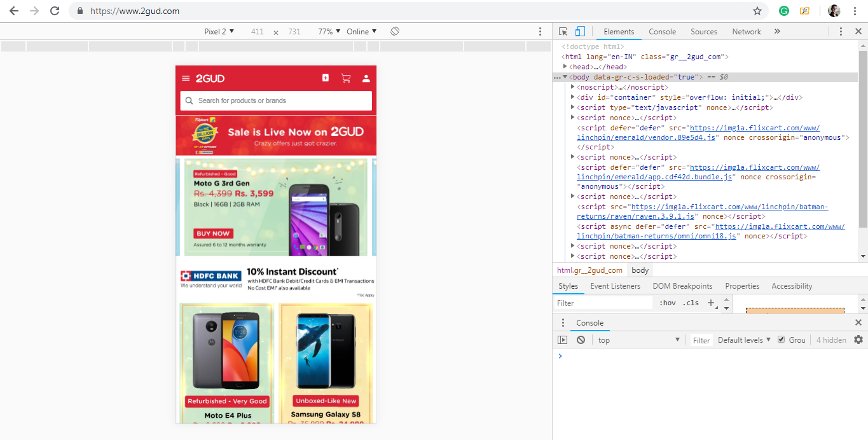Click the user profile avatar in Chrome

(x=834, y=11)
